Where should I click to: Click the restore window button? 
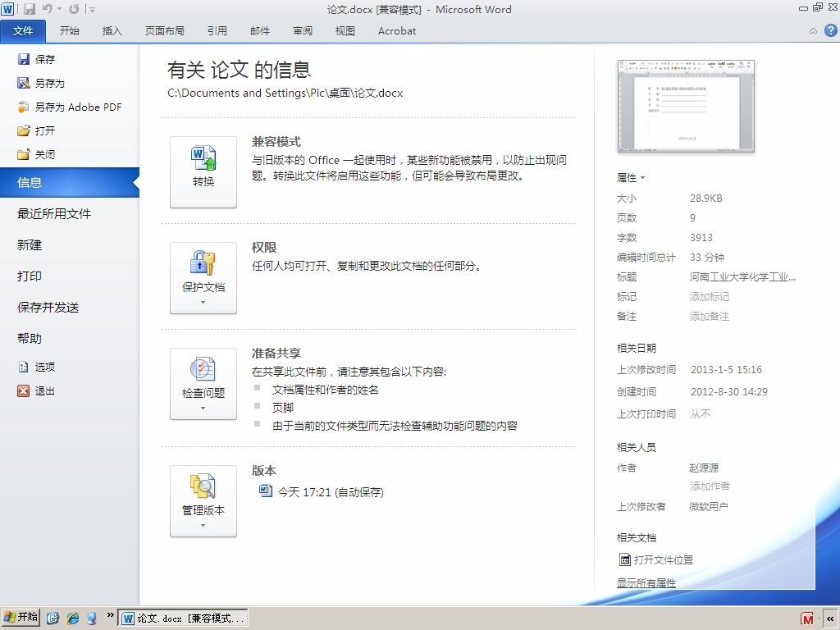pos(818,7)
